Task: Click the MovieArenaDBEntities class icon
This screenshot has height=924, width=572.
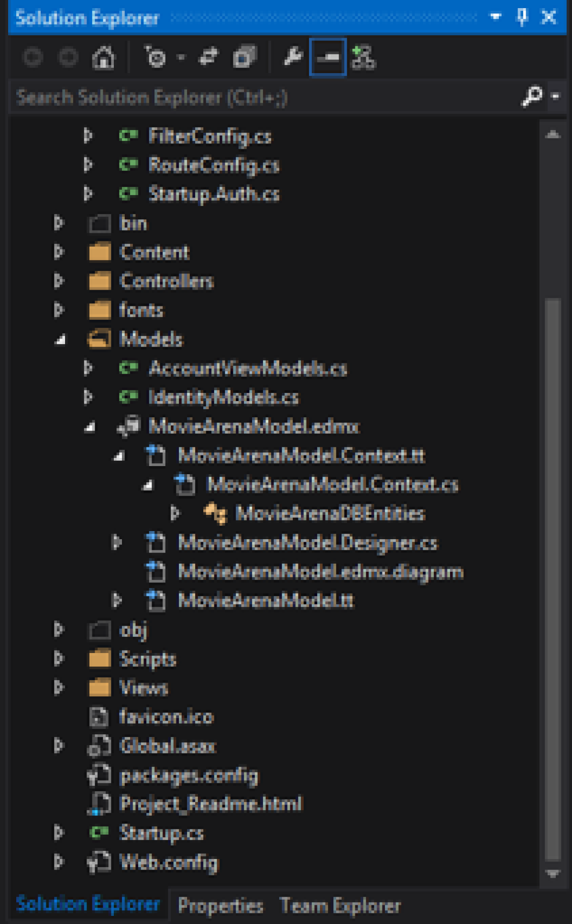Action: [215, 513]
